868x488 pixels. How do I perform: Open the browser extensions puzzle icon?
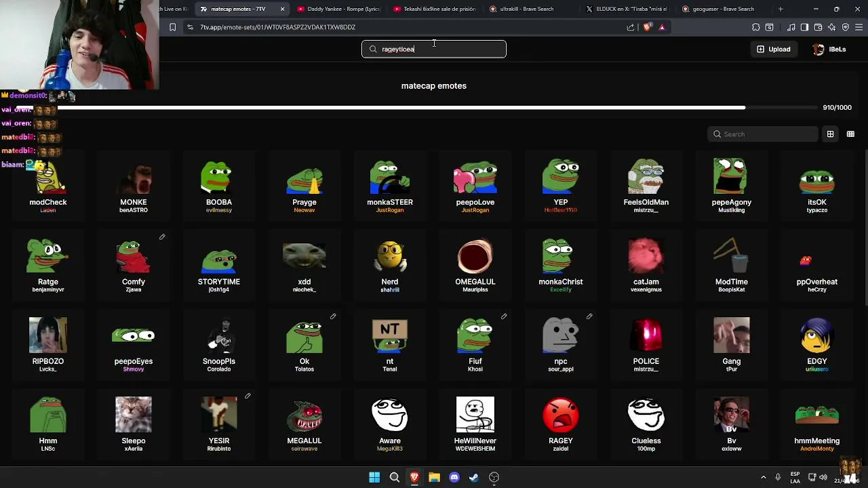756,27
